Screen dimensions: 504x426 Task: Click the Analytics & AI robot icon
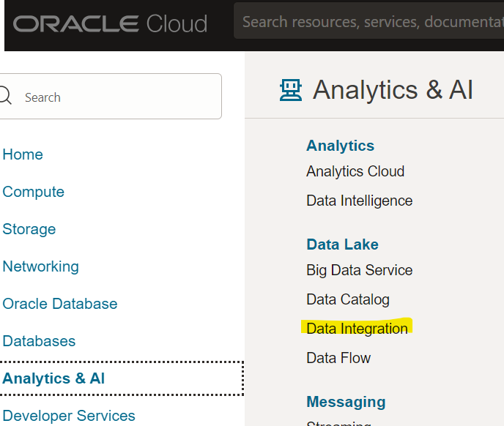click(291, 90)
